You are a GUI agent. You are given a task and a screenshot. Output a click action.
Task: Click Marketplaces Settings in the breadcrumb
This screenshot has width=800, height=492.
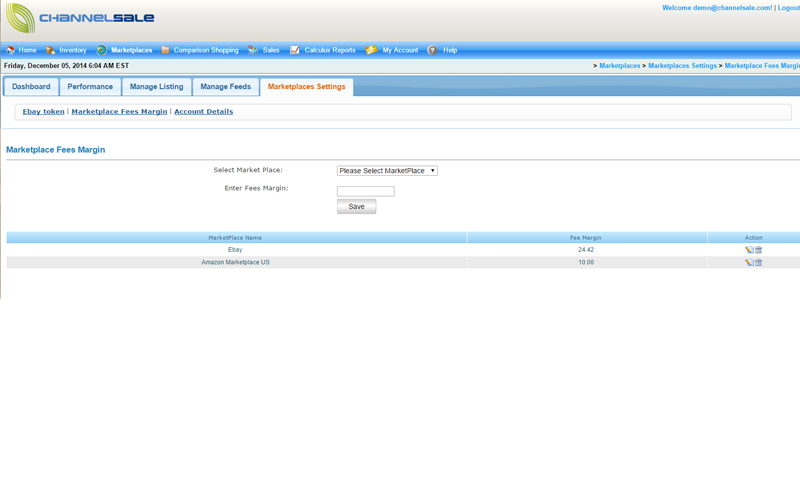point(682,66)
